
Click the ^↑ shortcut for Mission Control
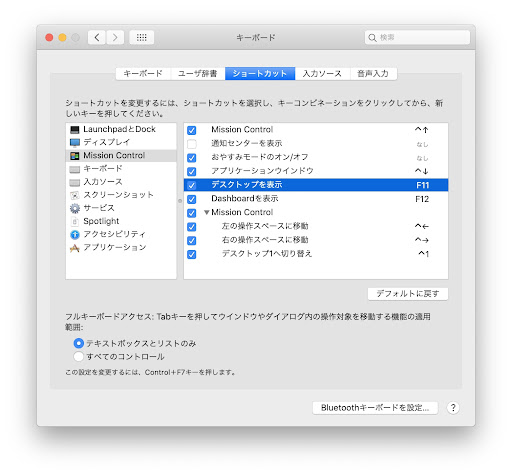422,130
